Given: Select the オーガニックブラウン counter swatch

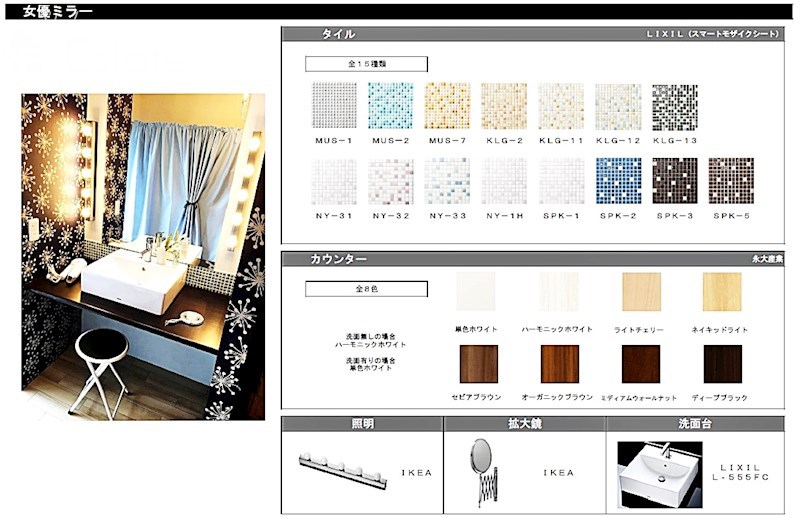Looking at the screenshot, I should [x=560, y=364].
